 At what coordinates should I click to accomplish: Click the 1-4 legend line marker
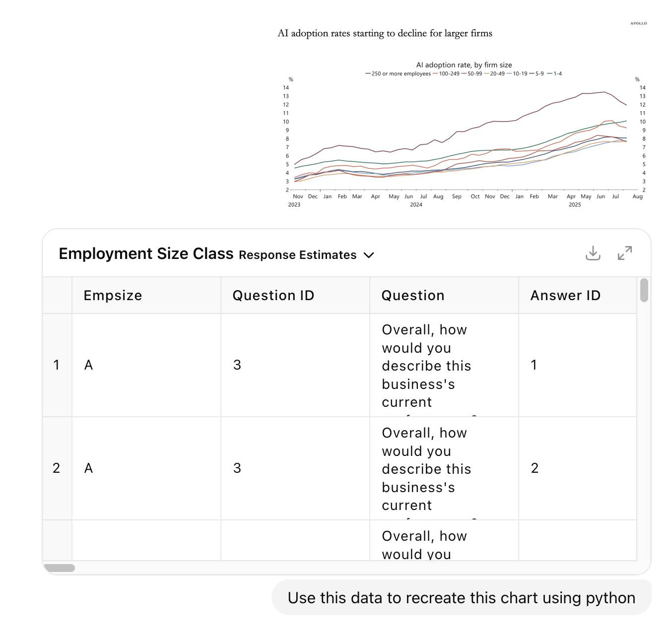tap(551, 73)
